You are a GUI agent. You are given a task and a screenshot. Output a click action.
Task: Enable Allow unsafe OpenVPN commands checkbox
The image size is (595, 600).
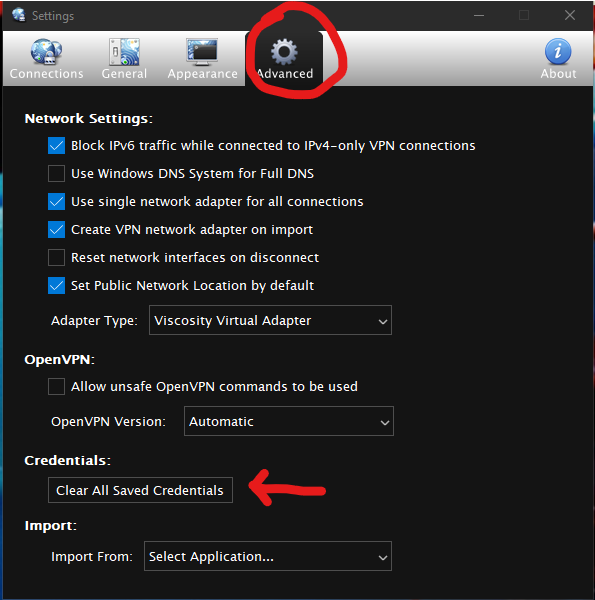[x=56, y=386]
